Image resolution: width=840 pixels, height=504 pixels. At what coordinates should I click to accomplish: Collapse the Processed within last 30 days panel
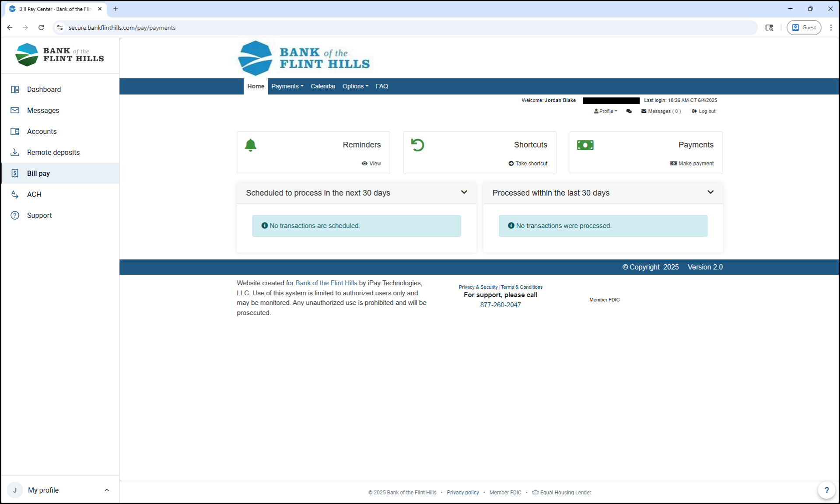pos(710,192)
